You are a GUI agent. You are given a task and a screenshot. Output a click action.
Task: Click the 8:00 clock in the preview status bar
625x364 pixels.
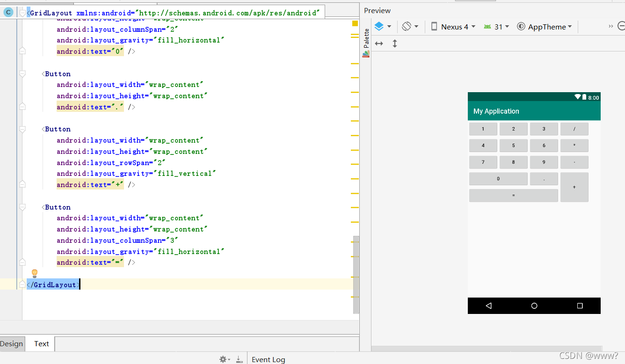[x=594, y=98]
